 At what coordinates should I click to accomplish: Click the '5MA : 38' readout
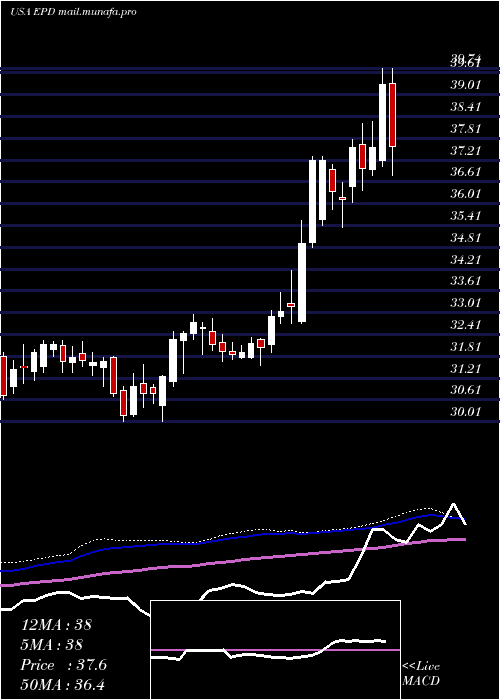pyautogui.click(x=52, y=645)
